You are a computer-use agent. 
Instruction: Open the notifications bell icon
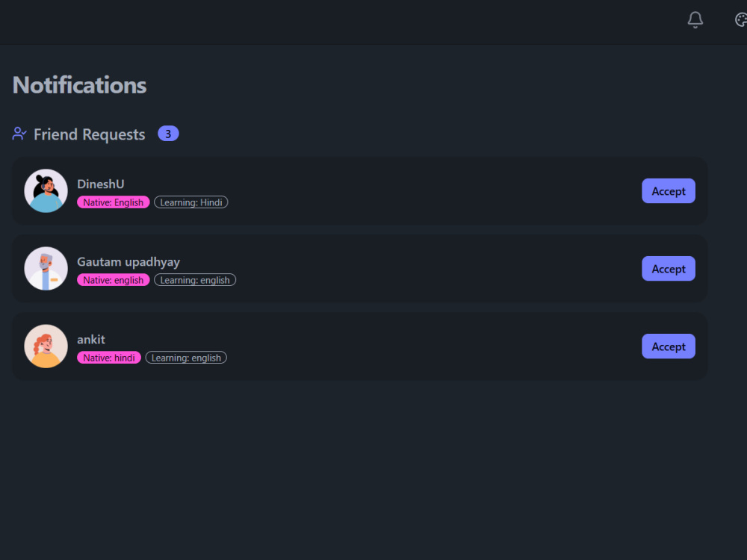[x=695, y=20]
